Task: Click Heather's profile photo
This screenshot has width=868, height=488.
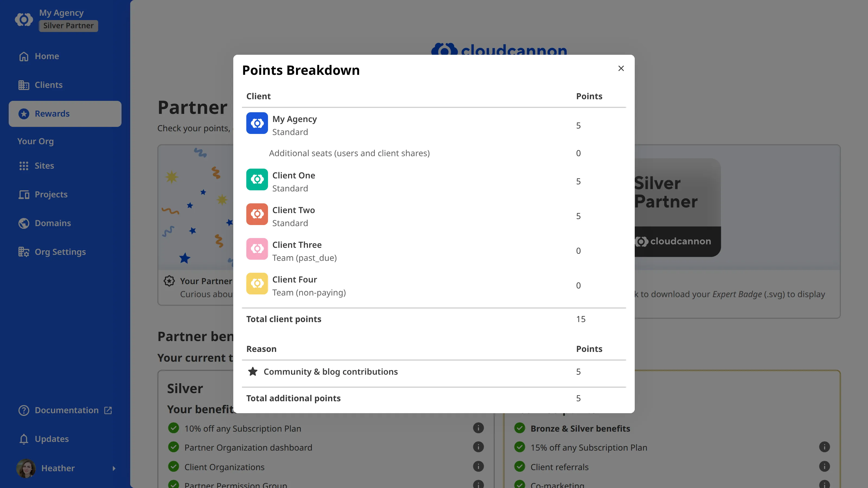Action: click(x=26, y=468)
